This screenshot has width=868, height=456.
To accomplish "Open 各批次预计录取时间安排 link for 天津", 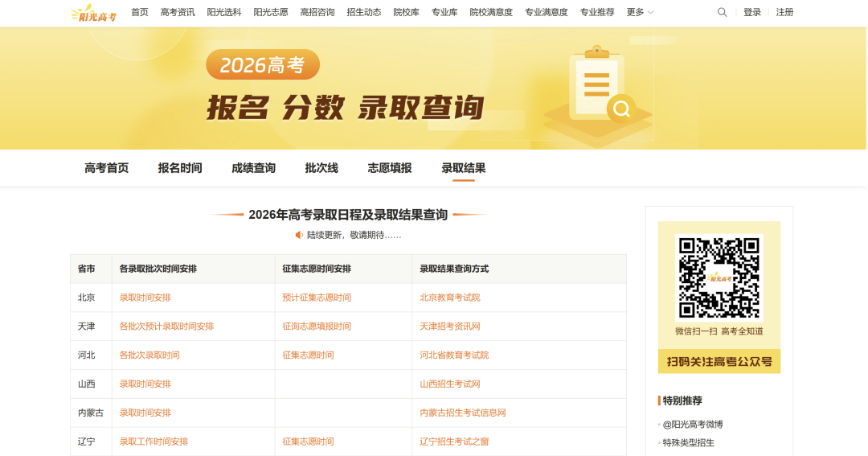I will click(166, 327).
